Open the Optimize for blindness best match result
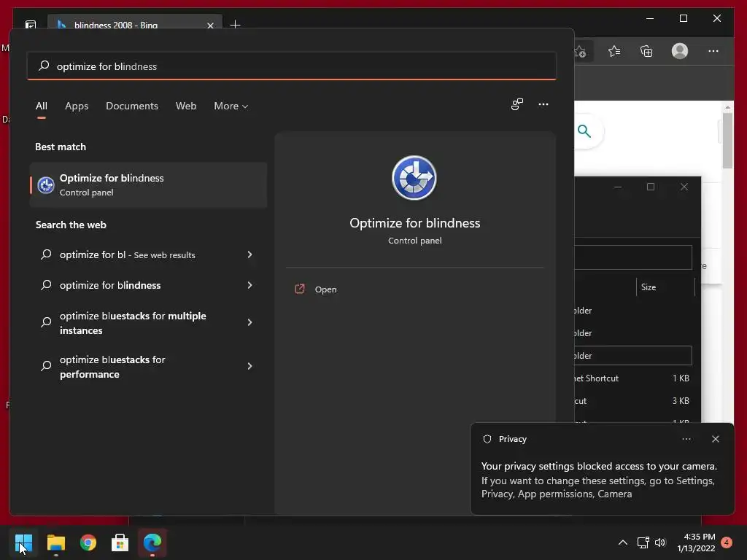Screen dimensions: 747x560 148,184
